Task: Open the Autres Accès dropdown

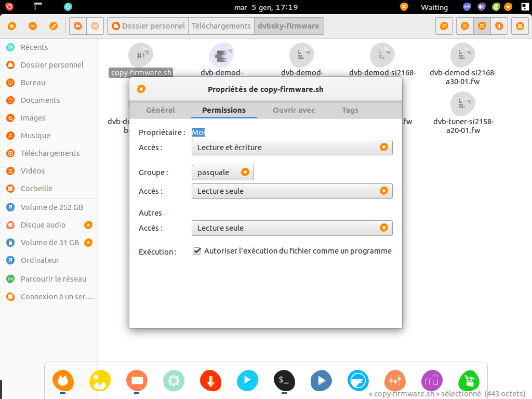Action: [x=292, y=228]
